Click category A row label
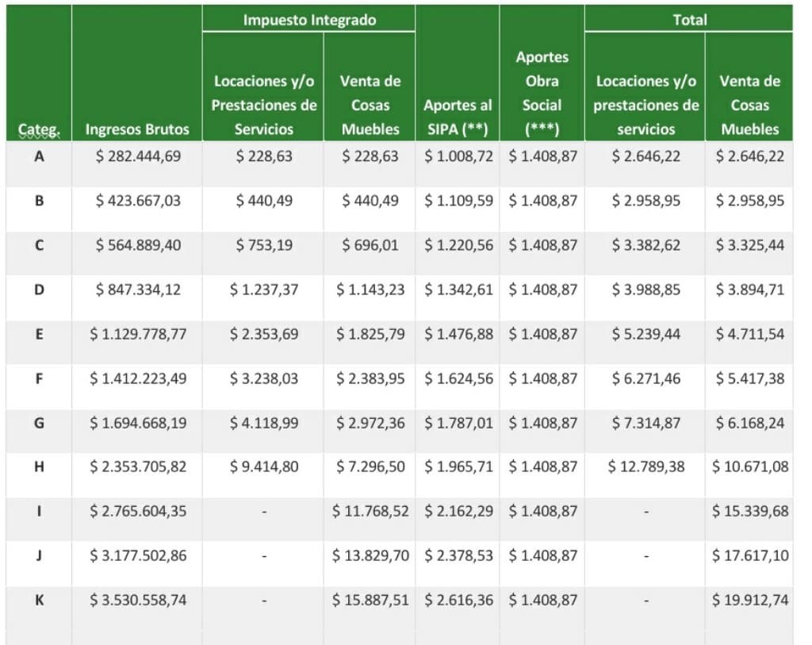812x645 pixels. 38,156
